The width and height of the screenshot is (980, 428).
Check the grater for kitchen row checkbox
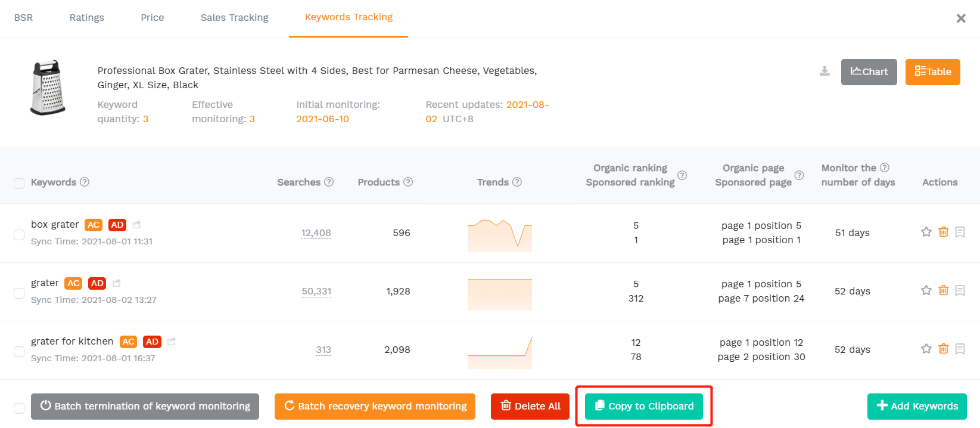[x=19, y=352]
